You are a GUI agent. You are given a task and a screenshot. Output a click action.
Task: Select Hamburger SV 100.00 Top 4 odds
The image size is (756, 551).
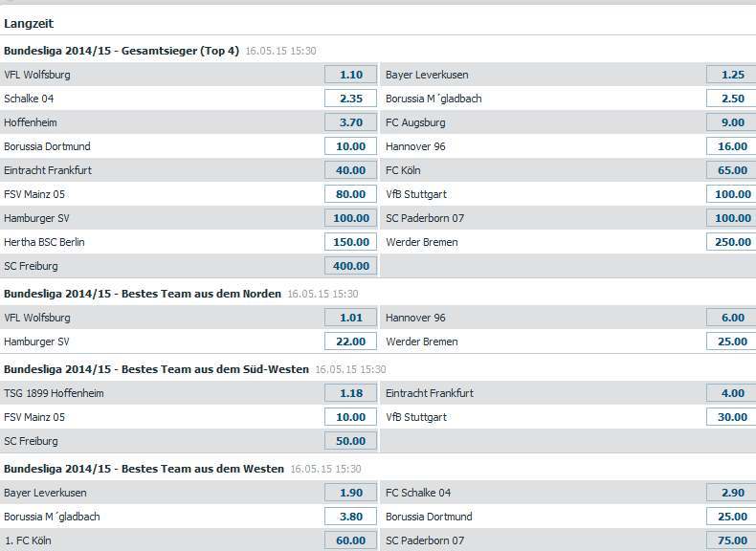pos(350,218)
